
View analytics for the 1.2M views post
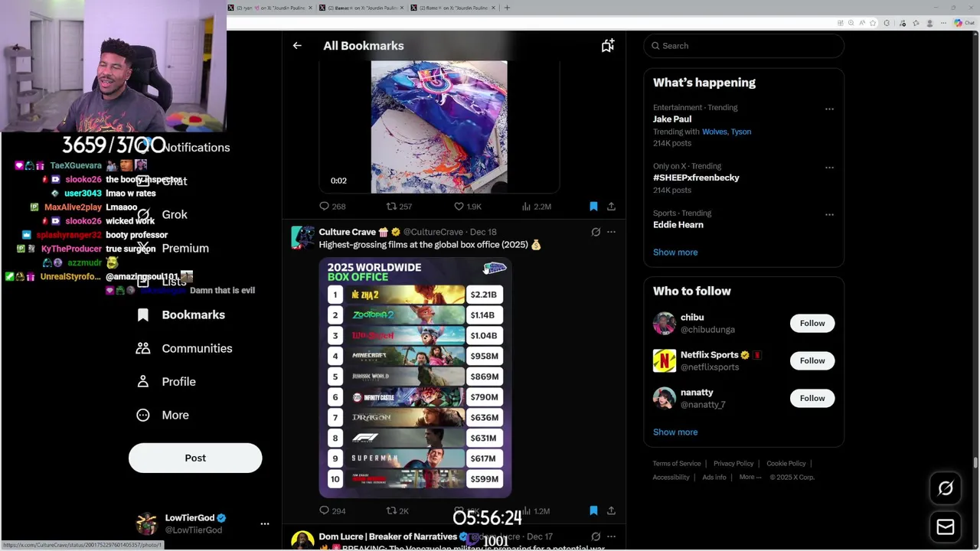tap(536, 510)
